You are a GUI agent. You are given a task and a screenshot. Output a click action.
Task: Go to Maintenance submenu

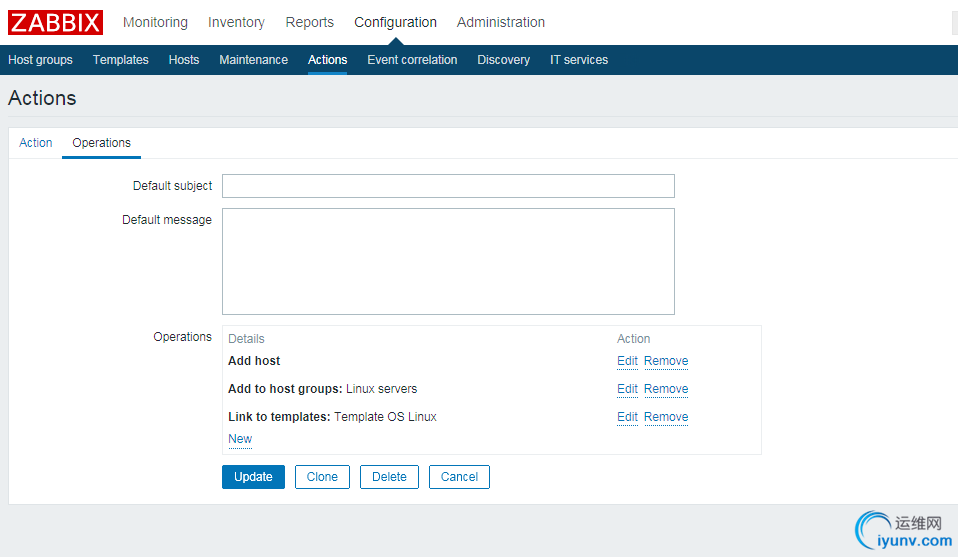pyautogui.click(x=254, y=60)
